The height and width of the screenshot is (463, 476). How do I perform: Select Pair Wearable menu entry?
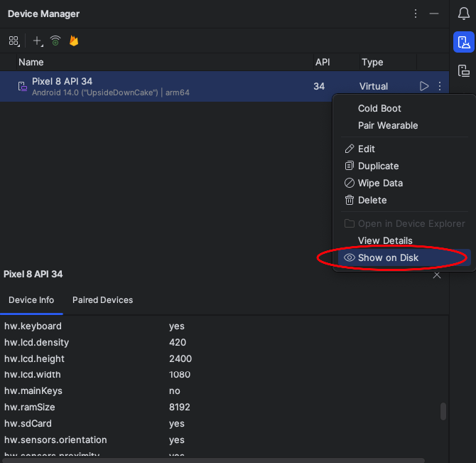tap(388, 125)
